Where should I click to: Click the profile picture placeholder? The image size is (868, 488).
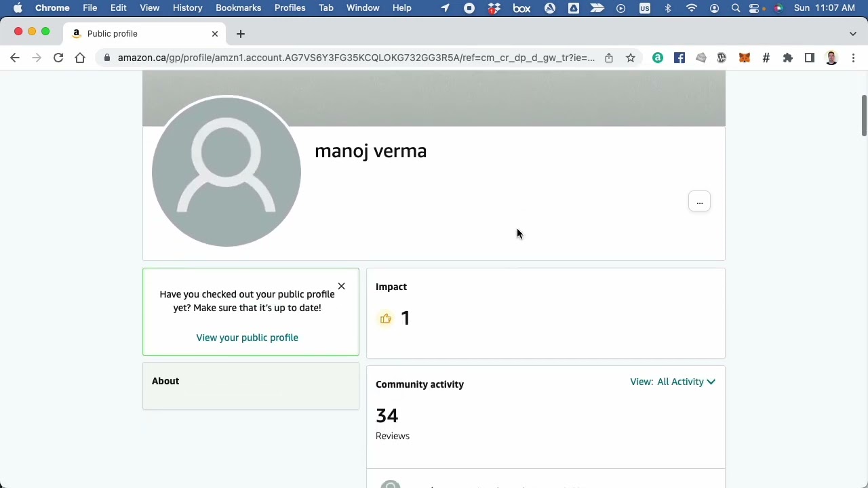pos(226,171)
